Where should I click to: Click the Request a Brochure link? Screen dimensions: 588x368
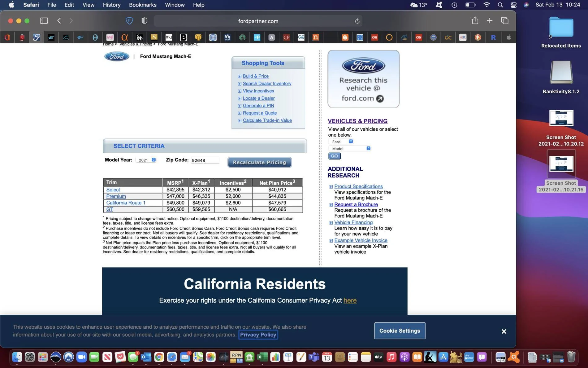pos(356,204)
